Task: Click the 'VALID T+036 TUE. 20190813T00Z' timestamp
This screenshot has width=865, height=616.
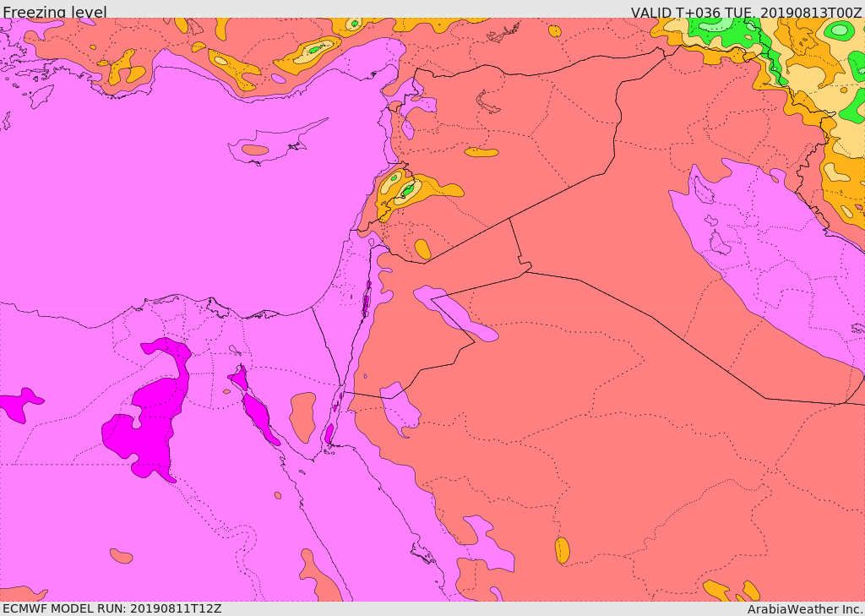Action: tap(747, 12)
